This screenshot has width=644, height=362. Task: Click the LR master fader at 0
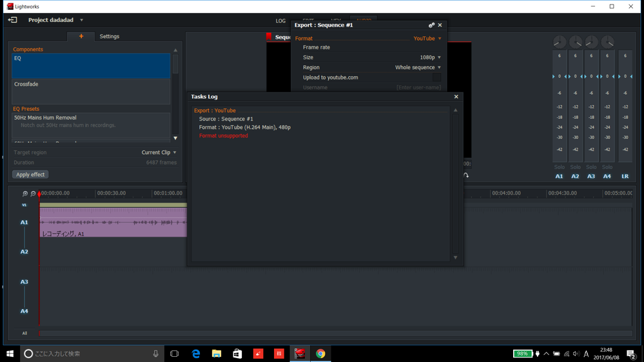click(x=625, y=76)
